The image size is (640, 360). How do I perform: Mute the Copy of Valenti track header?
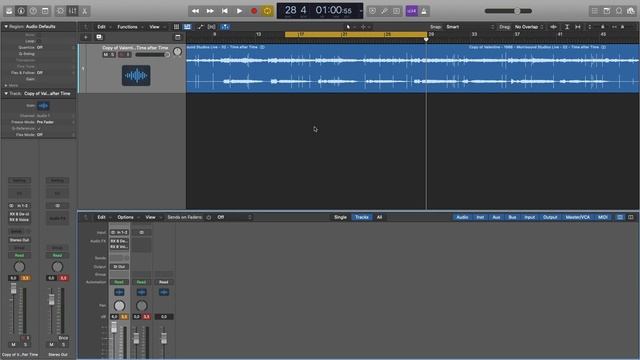106,55
